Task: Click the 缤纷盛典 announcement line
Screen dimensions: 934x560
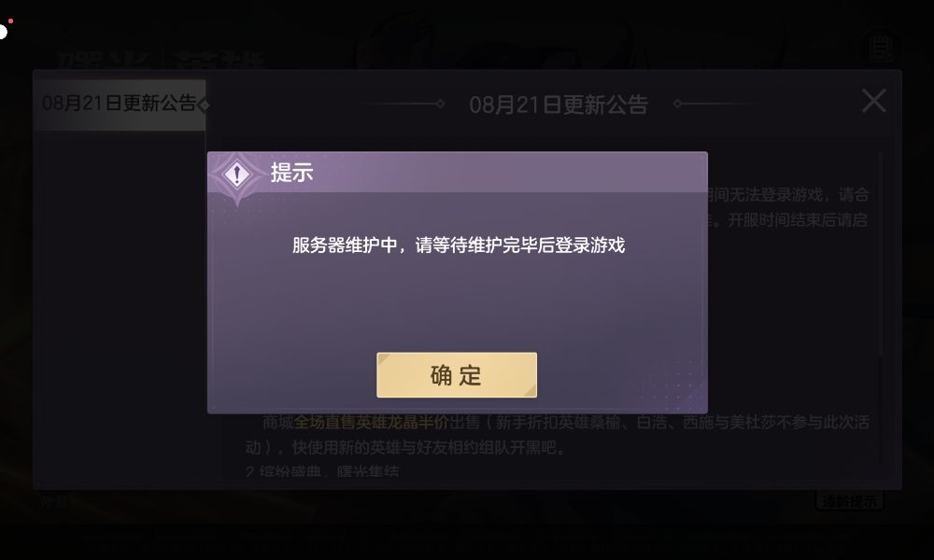Action: [x=322, y=472]
